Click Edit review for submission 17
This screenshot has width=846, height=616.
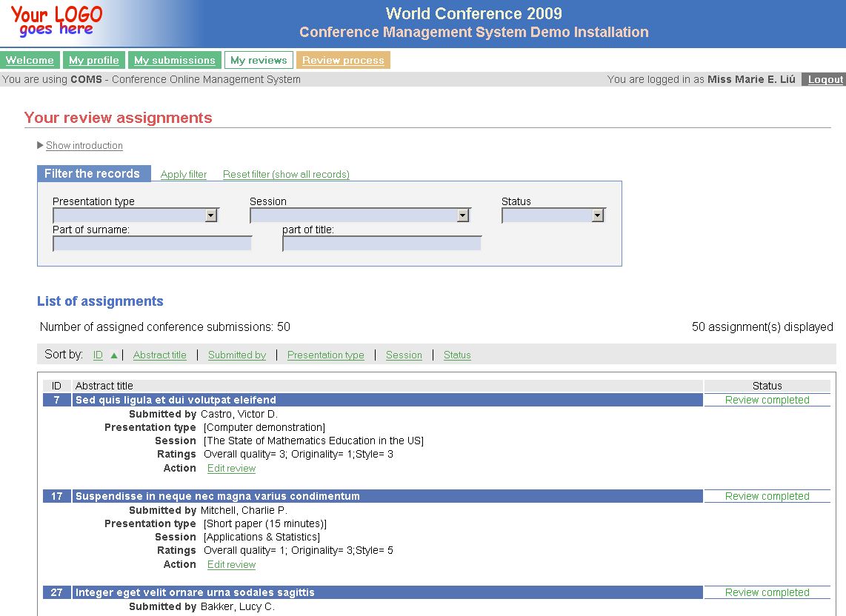click(231, 564)
